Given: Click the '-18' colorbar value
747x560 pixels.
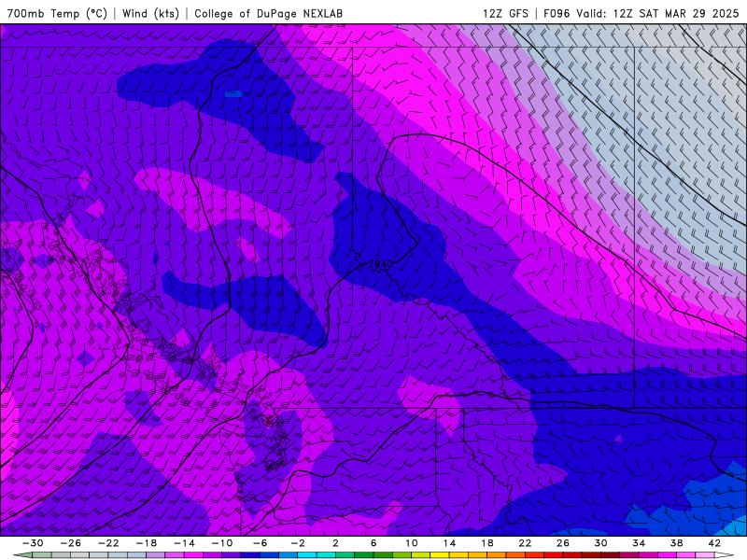Looking at the screenshot, I should coord(147,543).
